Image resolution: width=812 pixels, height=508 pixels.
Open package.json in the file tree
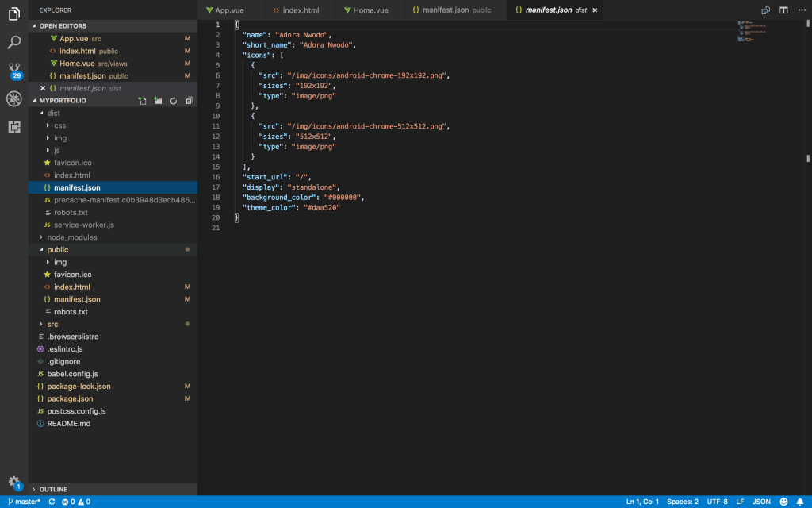pos(70,398)
